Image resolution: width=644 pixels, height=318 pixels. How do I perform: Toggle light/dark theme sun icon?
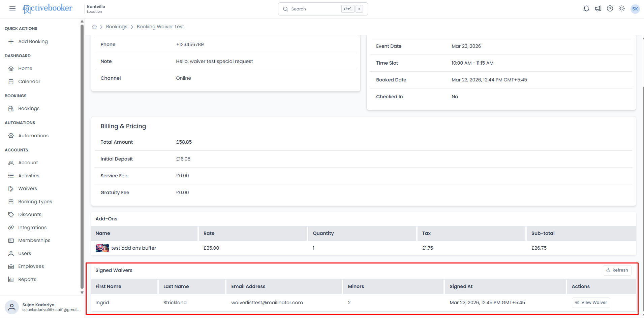coord(622,9)
